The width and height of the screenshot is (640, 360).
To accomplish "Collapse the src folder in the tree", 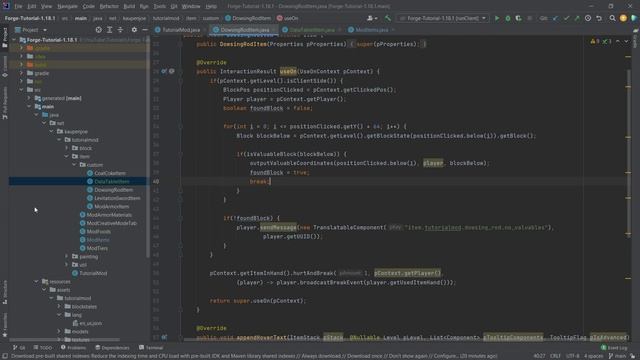I will [22, 90].
